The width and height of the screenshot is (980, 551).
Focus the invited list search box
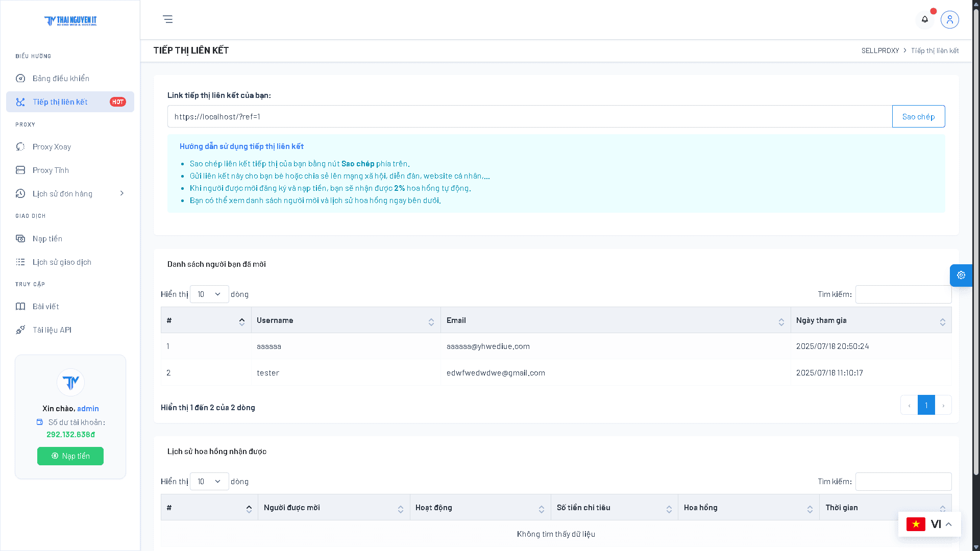903,294
